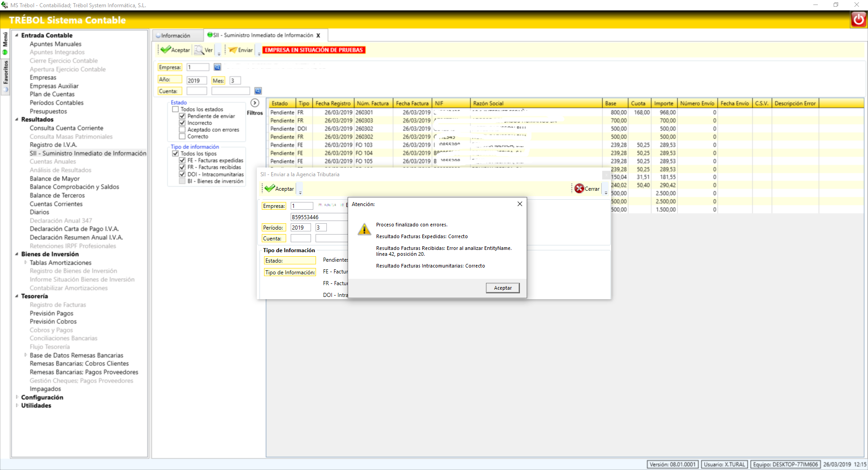Screen dimensions: 868x470
Task: Expand the Utilidades tree section
Action: (17, 405)
